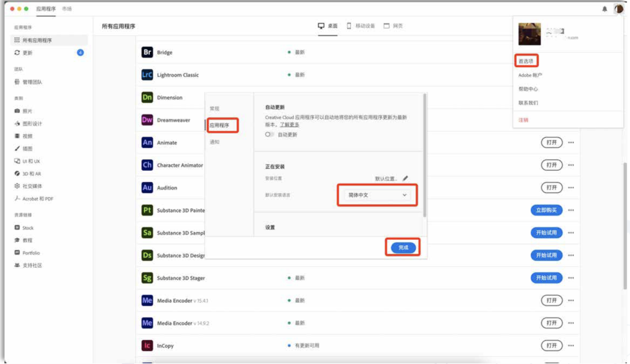Click the Lightroom Classic app icon
This screenshot has height=364, width=630.
pos(146,75)
